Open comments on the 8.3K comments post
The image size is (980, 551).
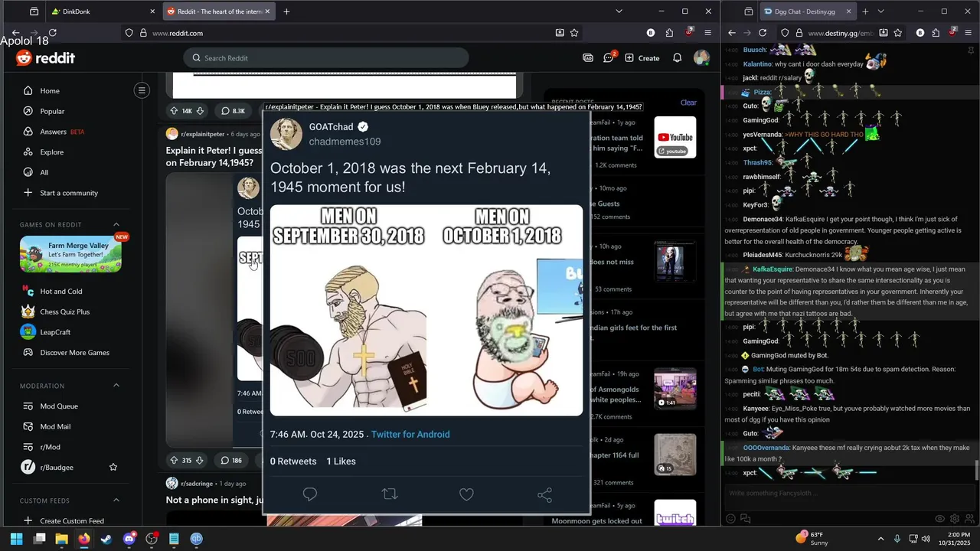(233, 111)
